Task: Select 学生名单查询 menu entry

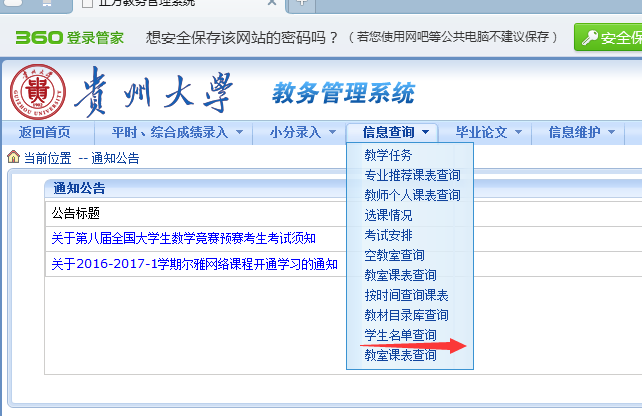Action: click(400, 335)
